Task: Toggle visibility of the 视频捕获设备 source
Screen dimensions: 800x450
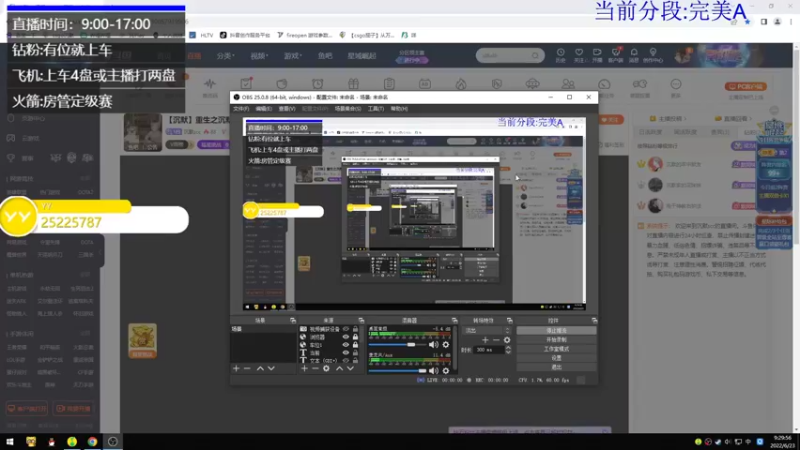Action: [346, 329]
